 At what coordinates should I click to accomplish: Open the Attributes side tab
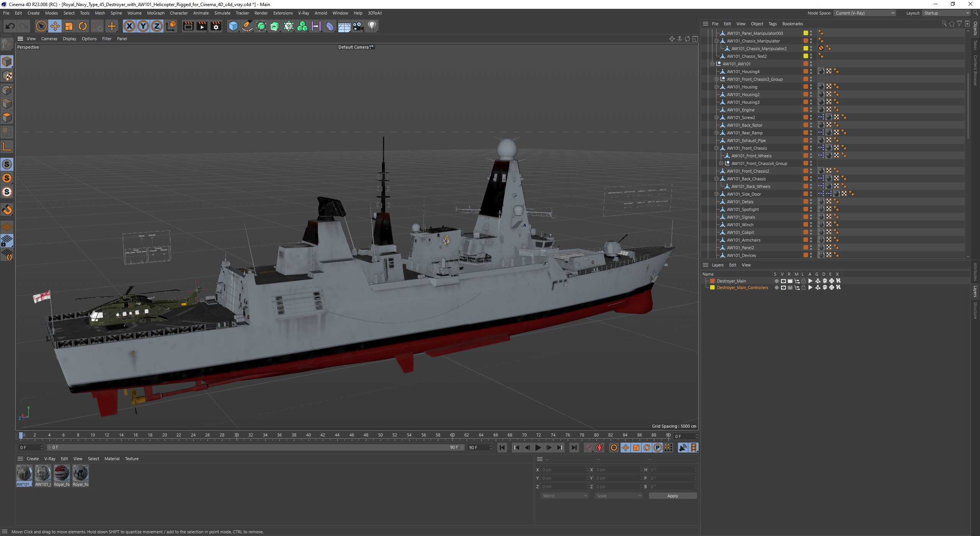pos(975,272)
